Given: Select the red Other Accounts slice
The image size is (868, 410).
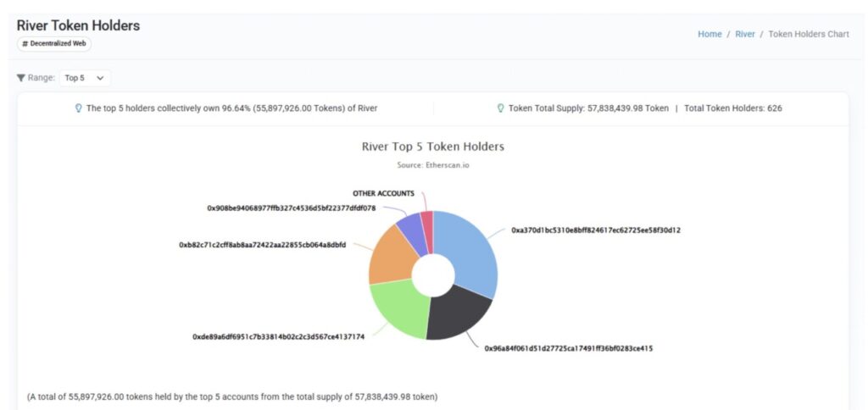Looking at the screenshot, I should click(x=427, y=226).
